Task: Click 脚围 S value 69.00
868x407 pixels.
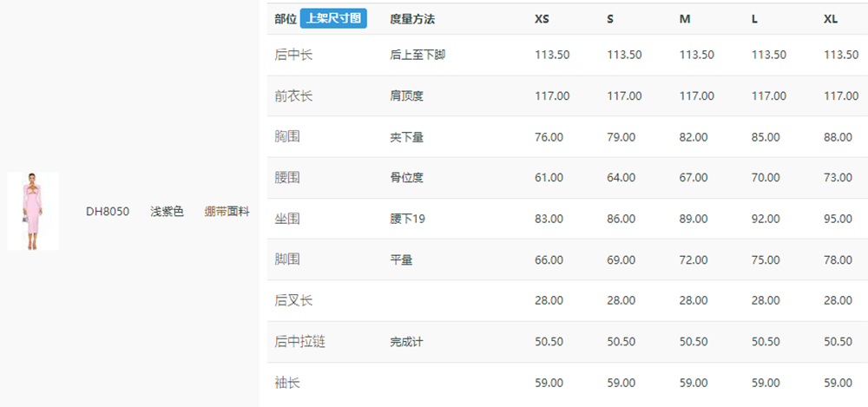Action: 621,259
